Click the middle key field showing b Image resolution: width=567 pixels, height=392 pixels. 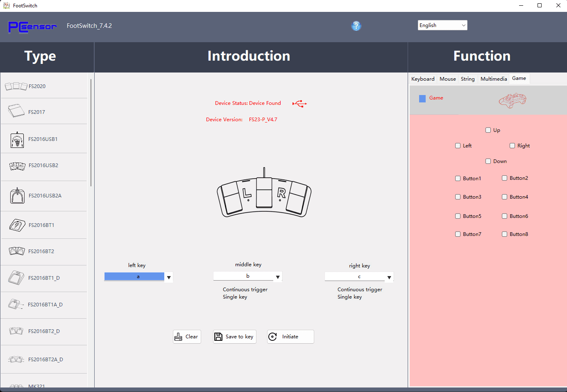click(244, 276)
